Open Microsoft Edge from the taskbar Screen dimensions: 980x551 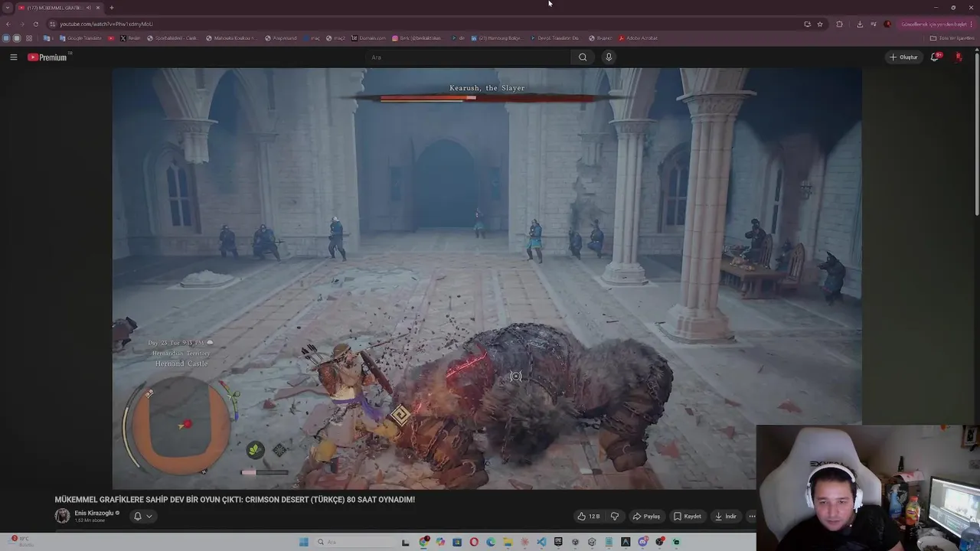coord(491,542)
